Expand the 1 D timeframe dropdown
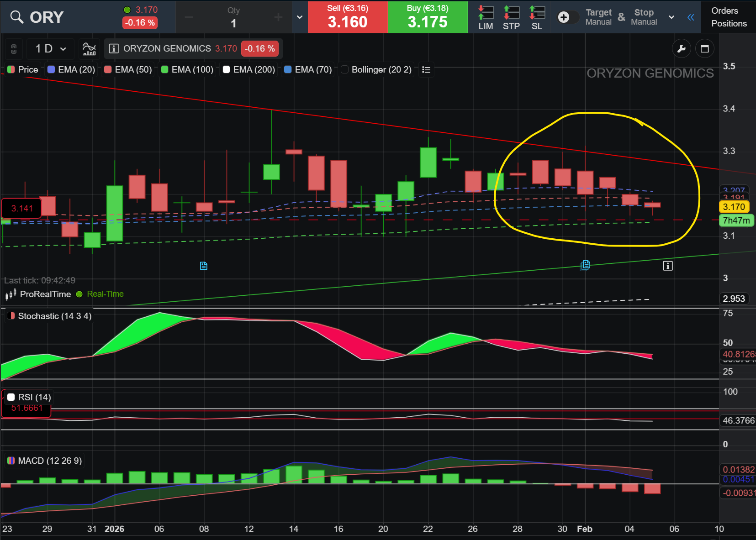756x540 pixels. tap(51, 48)
